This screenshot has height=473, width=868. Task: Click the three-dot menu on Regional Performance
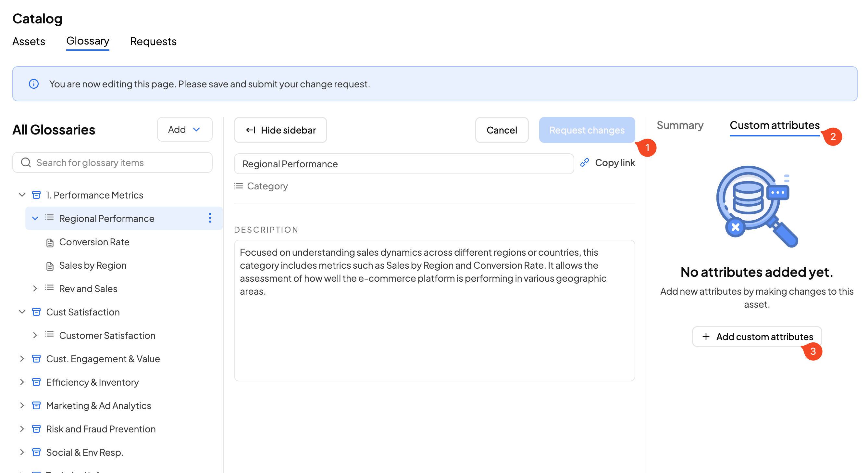pyautogui.click(x=210, y=218)
